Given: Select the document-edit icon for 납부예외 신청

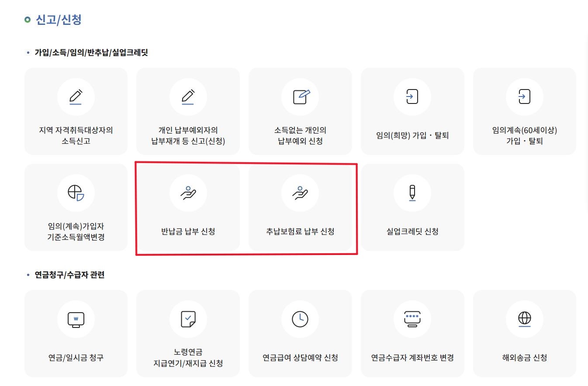Looking at the screenshot, I should tap(300, 97).
